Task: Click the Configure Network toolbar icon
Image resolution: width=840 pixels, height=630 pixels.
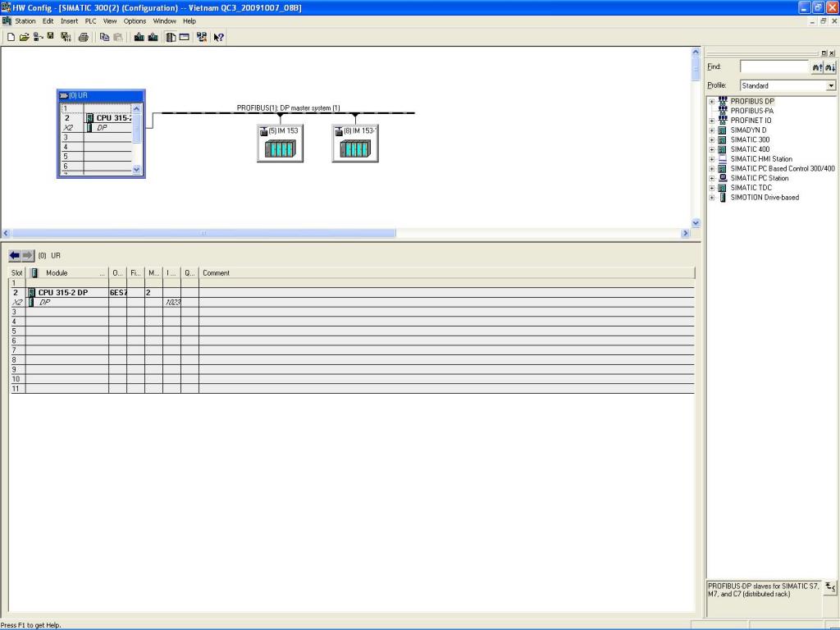Action: pos(202,37)
